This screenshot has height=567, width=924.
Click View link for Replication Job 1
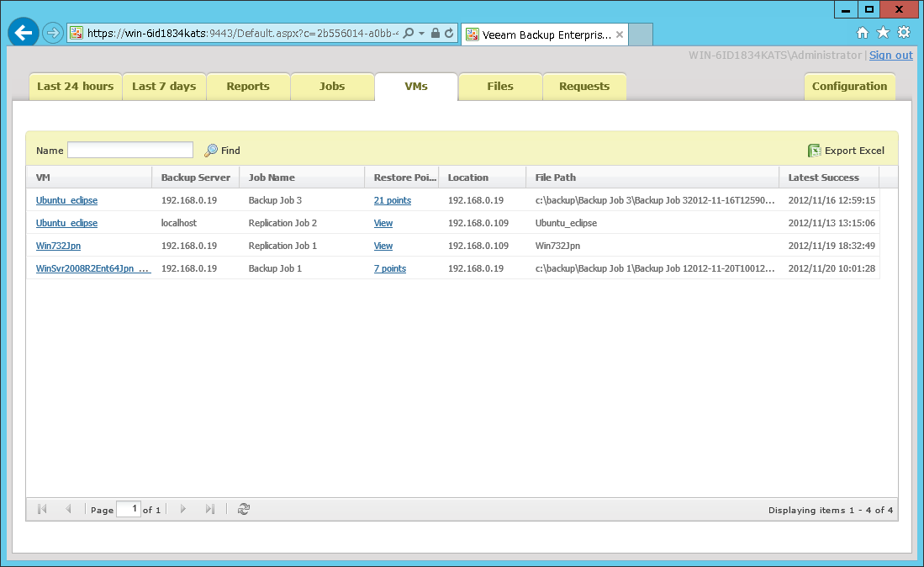pyautogui.click(x=383, y=246)
